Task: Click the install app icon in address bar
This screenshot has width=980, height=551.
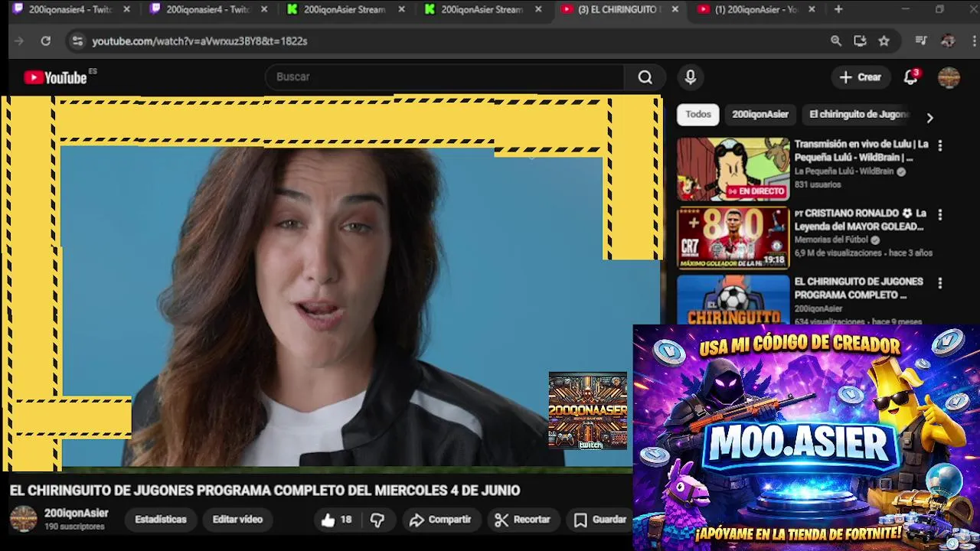Action: pos(860,41)
